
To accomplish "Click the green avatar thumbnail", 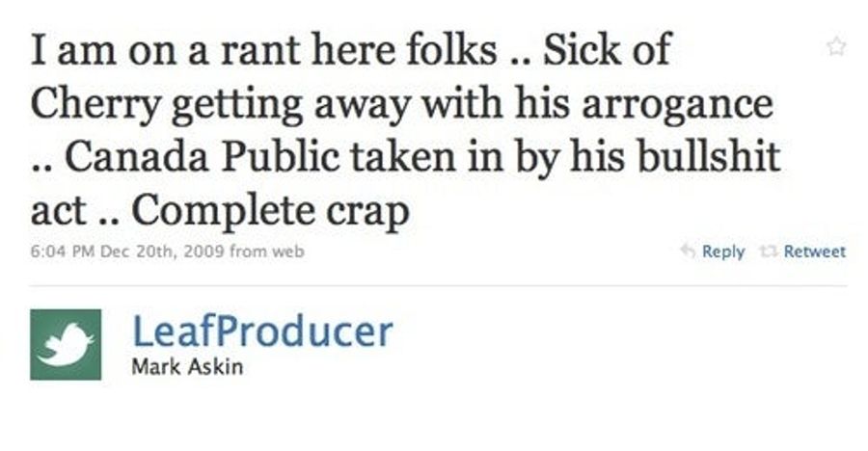I will coord(66,345).
